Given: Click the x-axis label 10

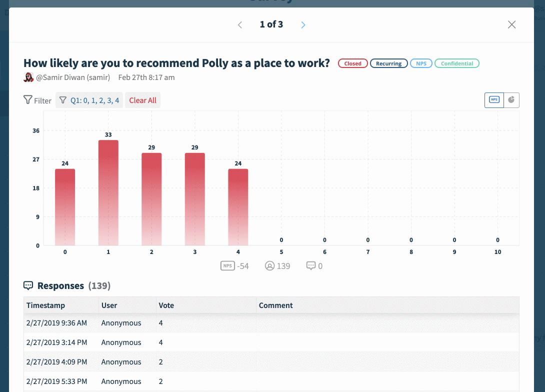Looking at the screenshot, I should coord(497,252).
